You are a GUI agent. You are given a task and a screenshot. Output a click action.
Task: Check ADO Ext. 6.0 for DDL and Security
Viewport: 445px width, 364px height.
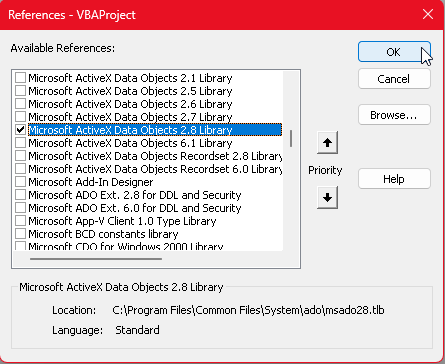click(21, 208)
